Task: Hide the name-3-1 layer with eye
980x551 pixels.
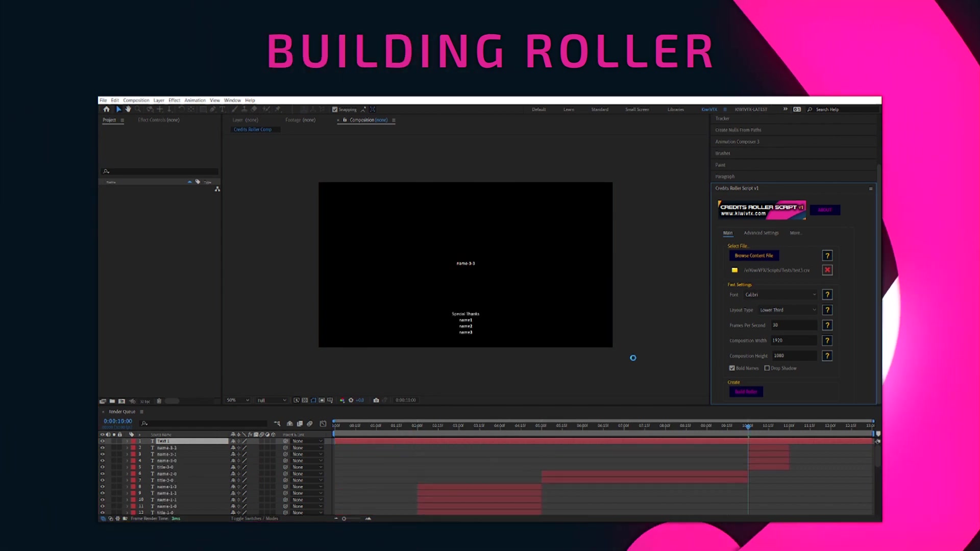Action: coord(102,454)
